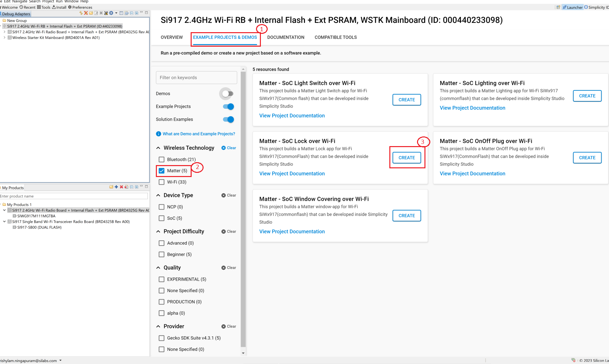Open the COMPATIBLE TOOLS tab

[x=336, y=37]
